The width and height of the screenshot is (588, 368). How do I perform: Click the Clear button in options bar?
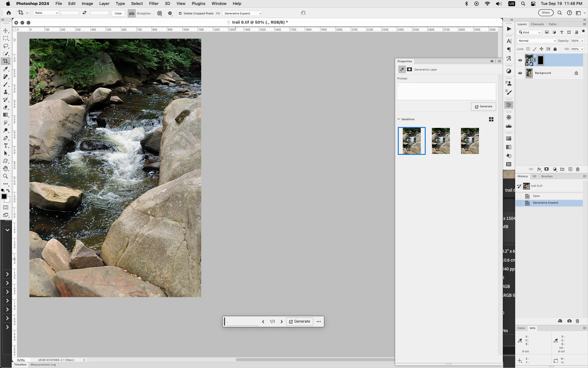pyautogui.click(x=118, y=13)
